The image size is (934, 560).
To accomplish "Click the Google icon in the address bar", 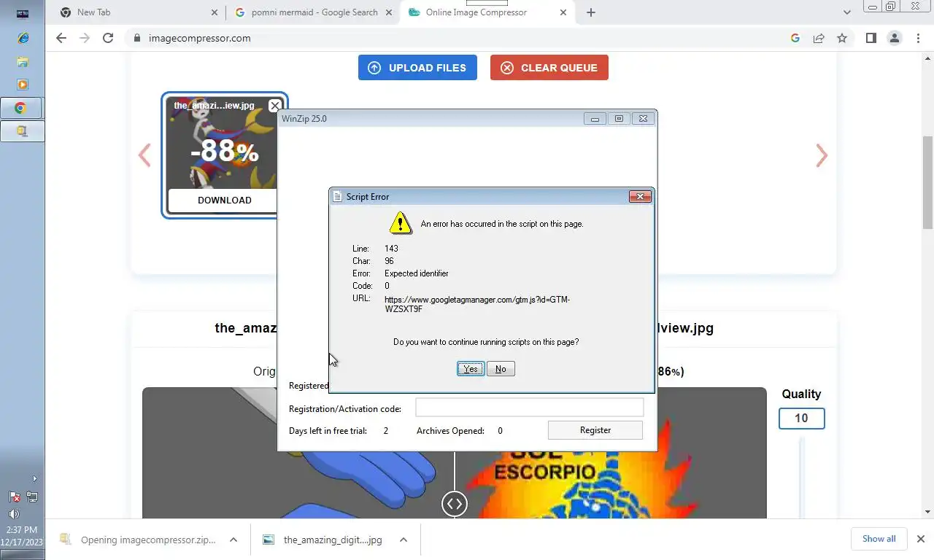I will (795, 38).
